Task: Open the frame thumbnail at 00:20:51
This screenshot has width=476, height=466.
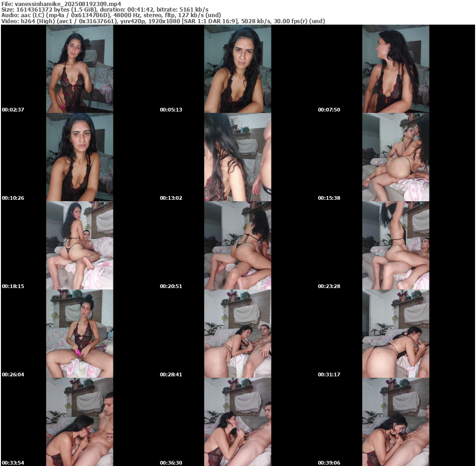Action: pyautogui.click(x=238, y=245)
